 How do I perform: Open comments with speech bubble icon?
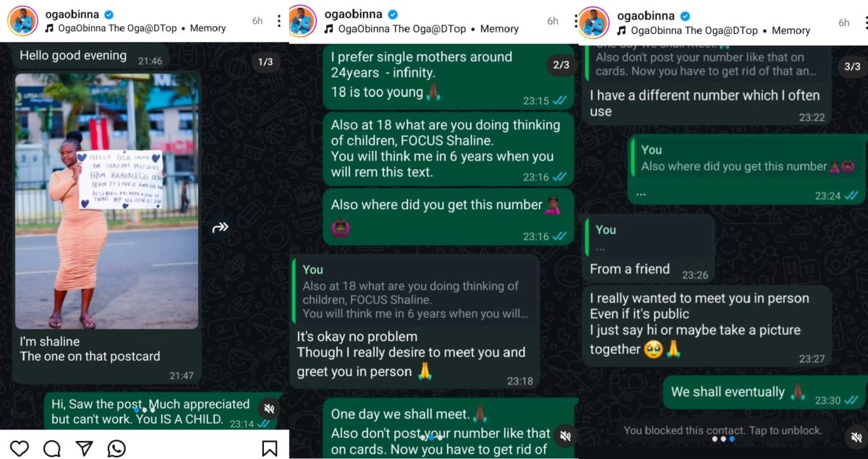coord(52,448)
